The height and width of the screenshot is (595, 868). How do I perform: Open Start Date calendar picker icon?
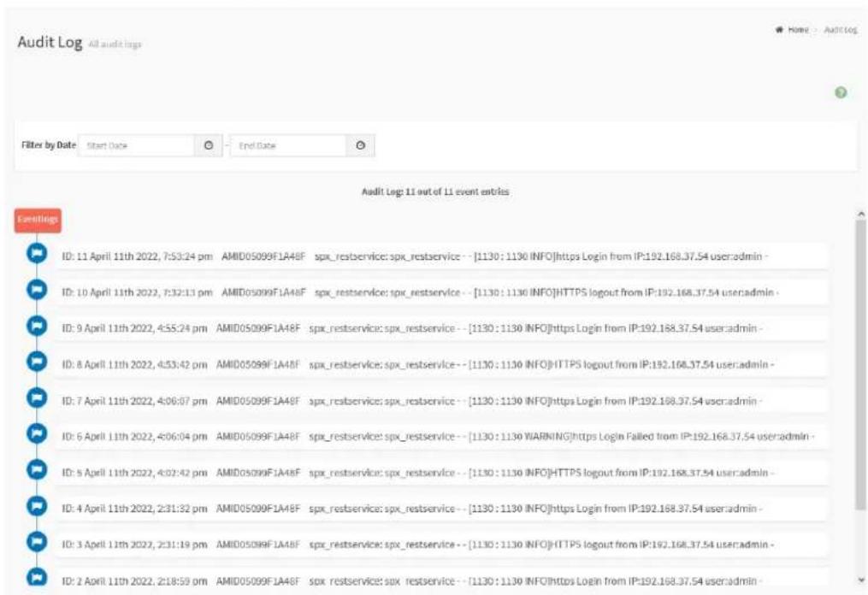[209, 145]
